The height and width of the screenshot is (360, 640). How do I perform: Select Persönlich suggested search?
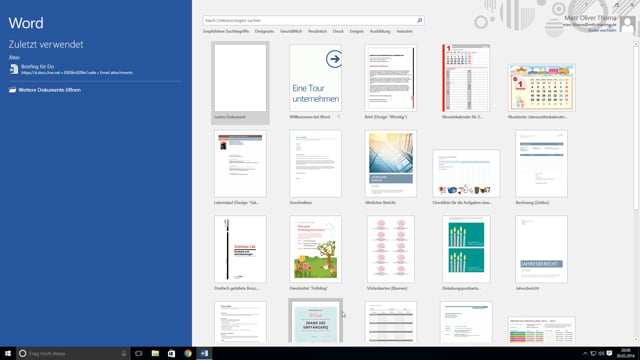coord(317,31)
